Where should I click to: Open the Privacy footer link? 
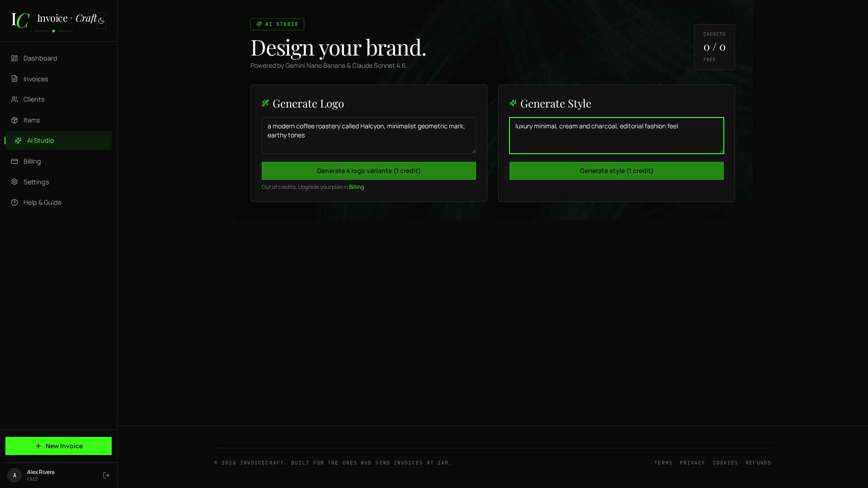pyautogui.click(x=693, y=463)
